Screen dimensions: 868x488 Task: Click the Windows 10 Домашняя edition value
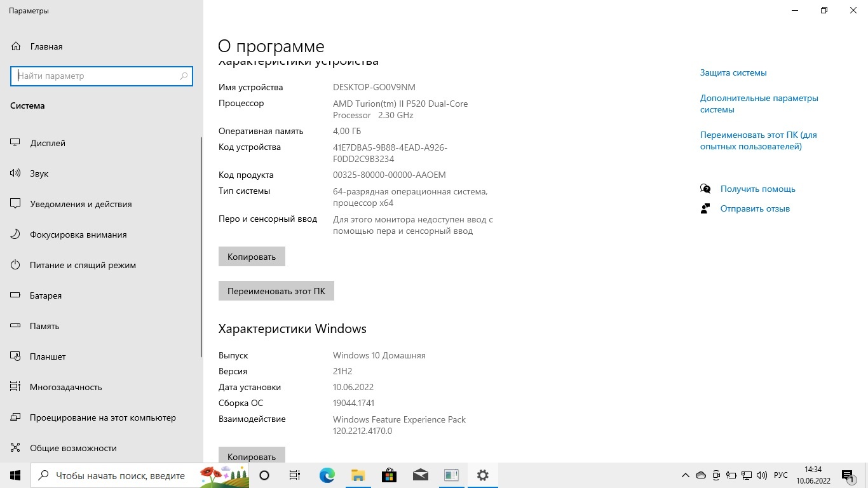[379, 355]
